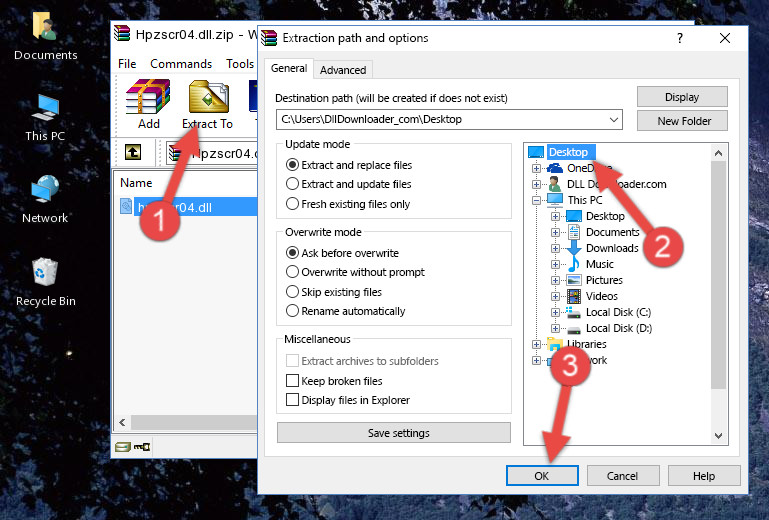Expand the Local Disk (C:) node
Viewport: 769px width, 520px height.
(x=555, y=312)
